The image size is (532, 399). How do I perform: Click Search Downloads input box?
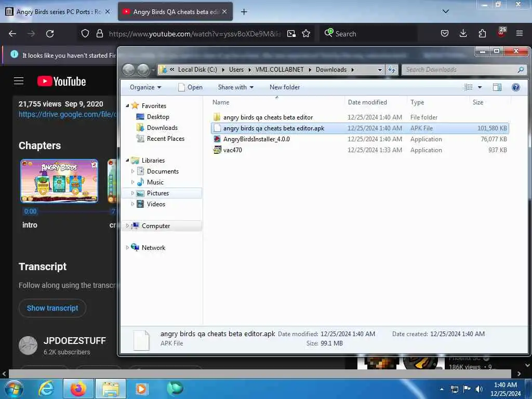pos(464,70)
